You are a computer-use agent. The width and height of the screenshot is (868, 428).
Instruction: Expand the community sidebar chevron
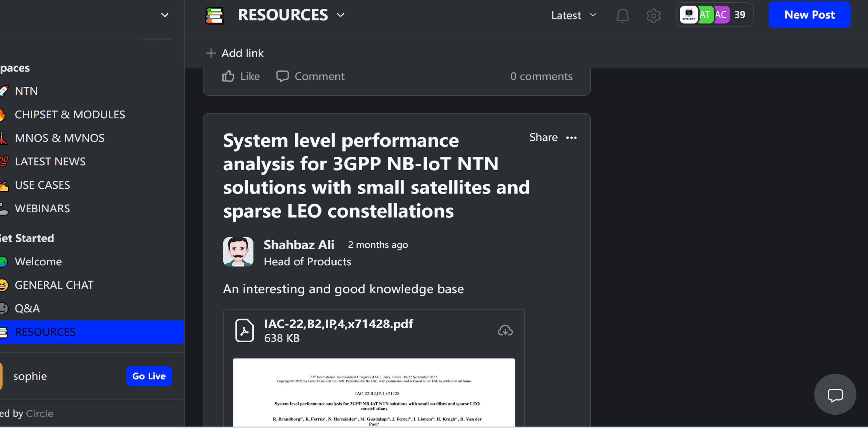165,15
